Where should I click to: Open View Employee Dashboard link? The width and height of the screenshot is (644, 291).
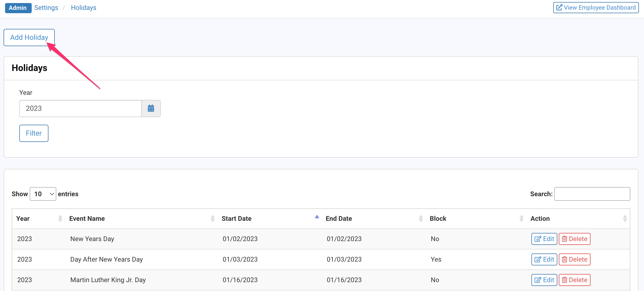(x=596, y=8)
